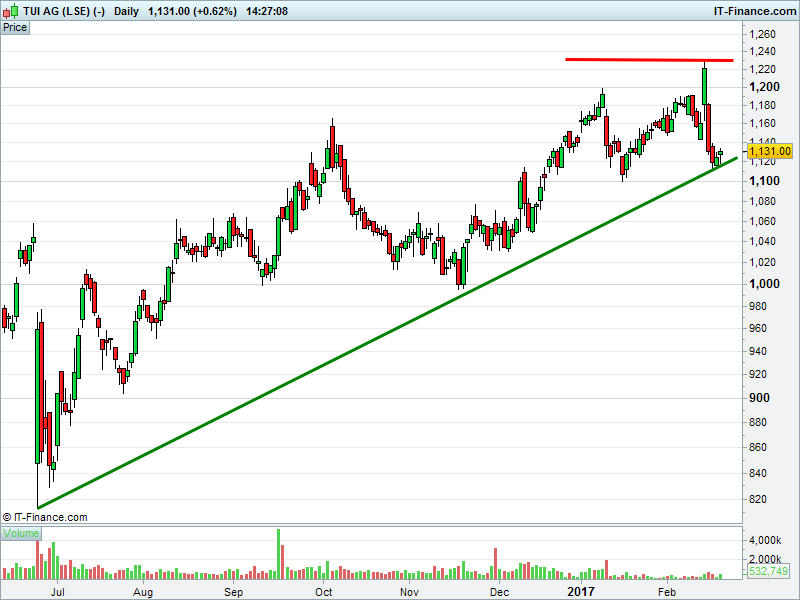
Task: Click the 532,749 volume value tag
Action: click(769, 571)
